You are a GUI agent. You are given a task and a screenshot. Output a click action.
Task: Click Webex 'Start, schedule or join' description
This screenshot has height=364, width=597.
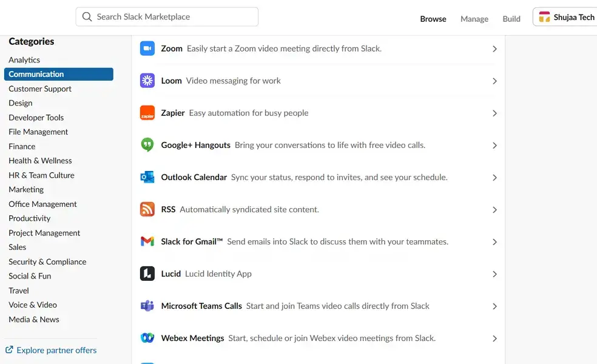click(x=332, y=338)
